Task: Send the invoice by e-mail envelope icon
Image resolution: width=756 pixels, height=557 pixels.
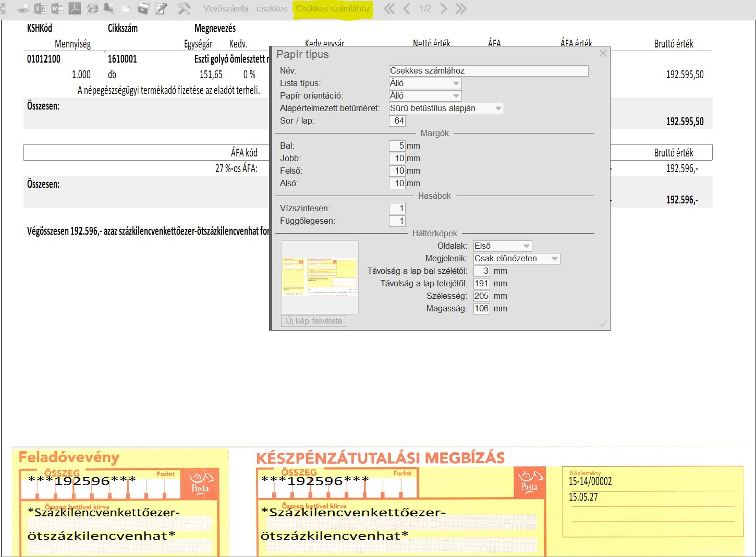Action: 126,9
